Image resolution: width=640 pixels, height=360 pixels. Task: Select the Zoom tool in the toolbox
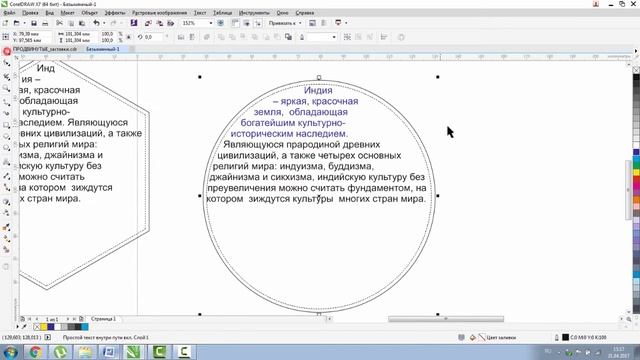[x=7, y=88]
